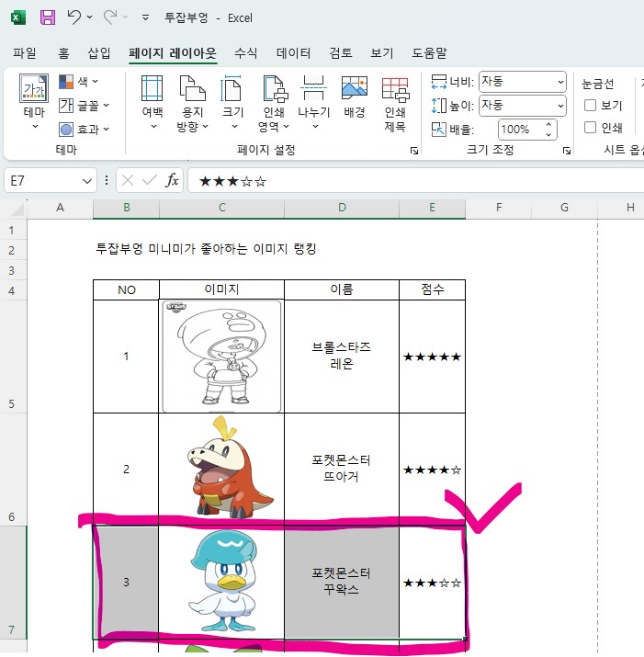The height and width of the screenshot is (657, 644).
Task: Open the 인쇄 영역 menu
Action: click(274, 104)
